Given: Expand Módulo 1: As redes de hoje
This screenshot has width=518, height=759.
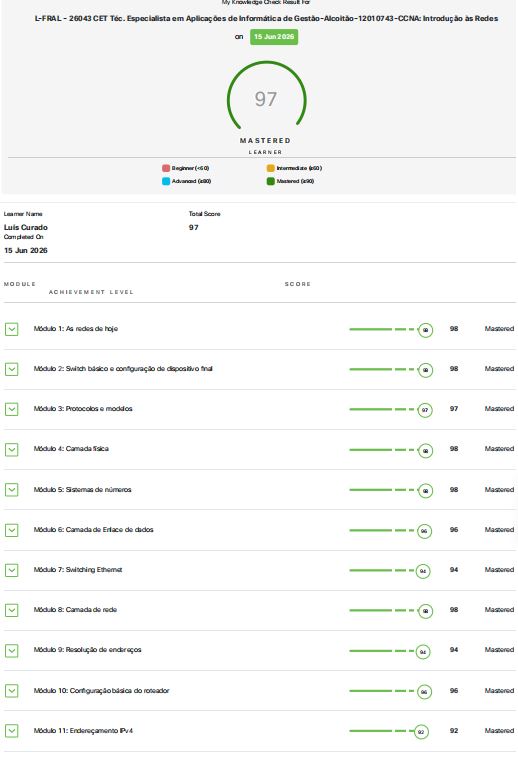Looking at the screenshot, I should point(12,329).
